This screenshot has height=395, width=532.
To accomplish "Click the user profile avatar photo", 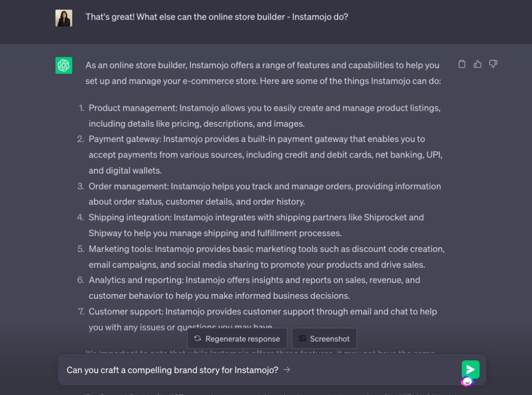I will pyautogui.click(x=64, y=18).
